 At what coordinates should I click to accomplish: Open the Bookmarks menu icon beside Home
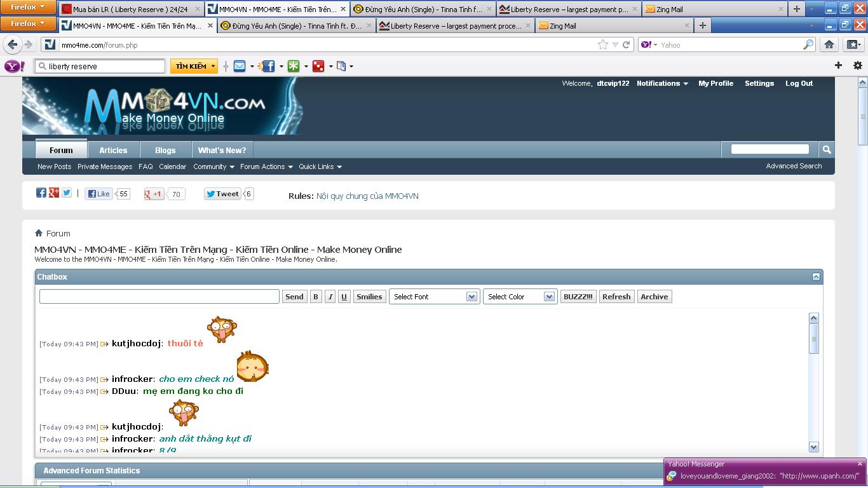click(x=853, y=44)
